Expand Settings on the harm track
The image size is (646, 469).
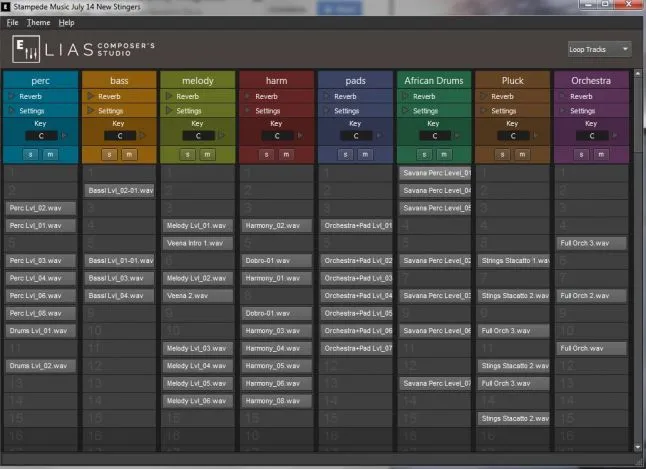248,110
